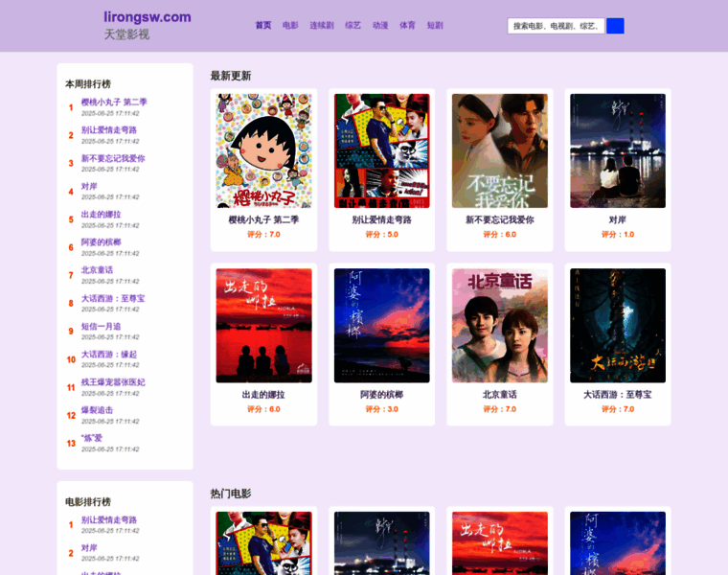Click the 电影排行榜 sidebar heading
Screen dimensions: 728x575
(88, 502)
